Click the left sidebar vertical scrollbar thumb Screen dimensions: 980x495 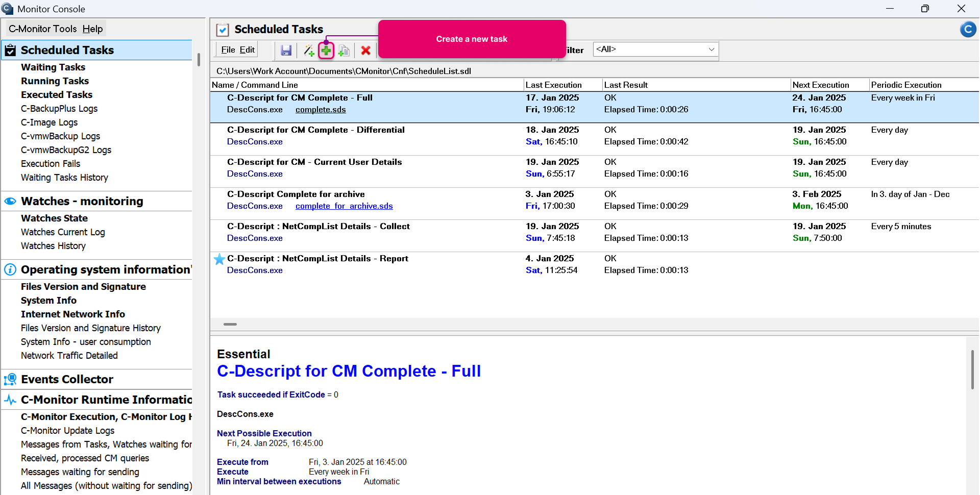tap(199, 60)
